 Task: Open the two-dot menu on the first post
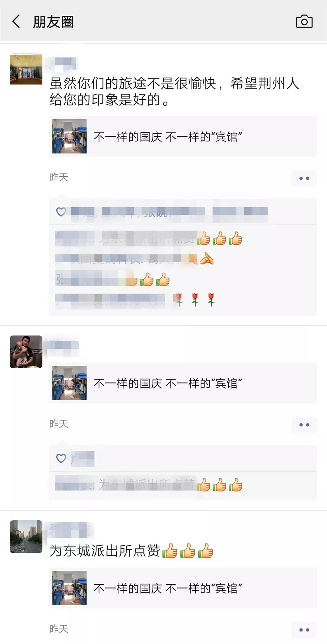tap(304, 178)
